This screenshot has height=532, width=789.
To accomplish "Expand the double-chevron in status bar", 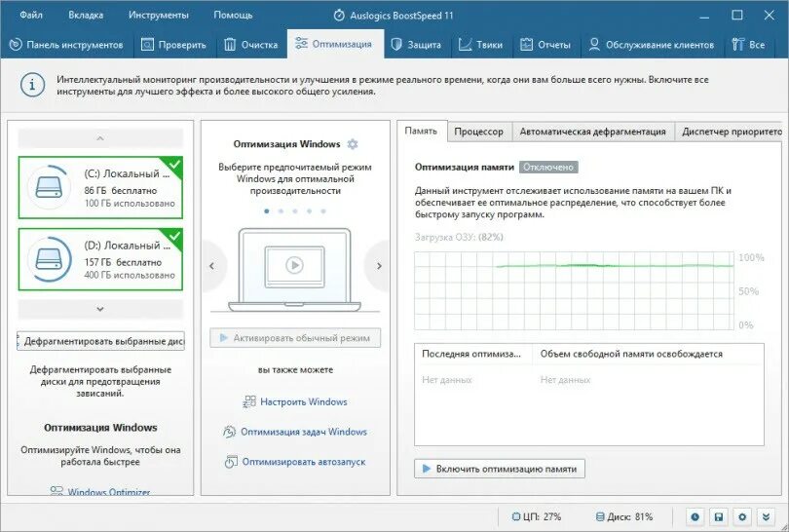I will [766, 517].
